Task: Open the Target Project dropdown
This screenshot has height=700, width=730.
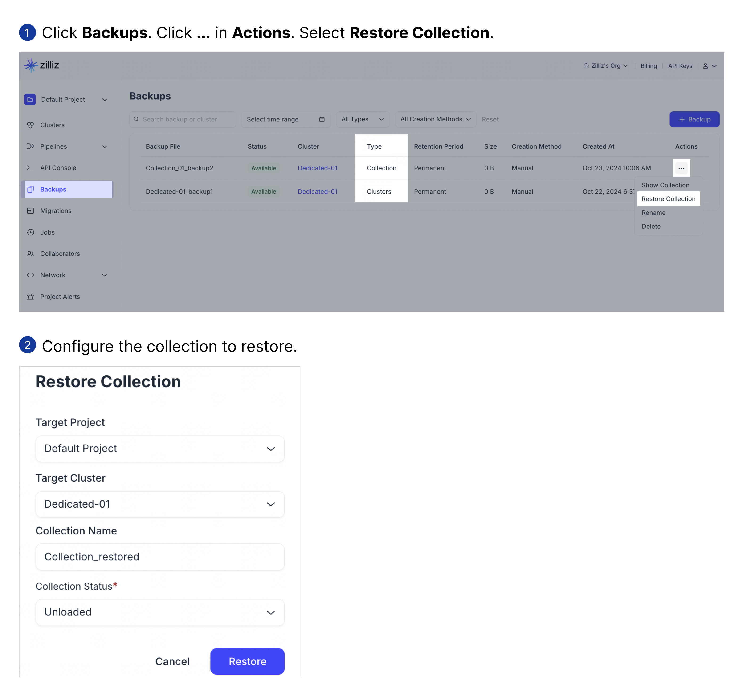Action: [x=160, y=449]
